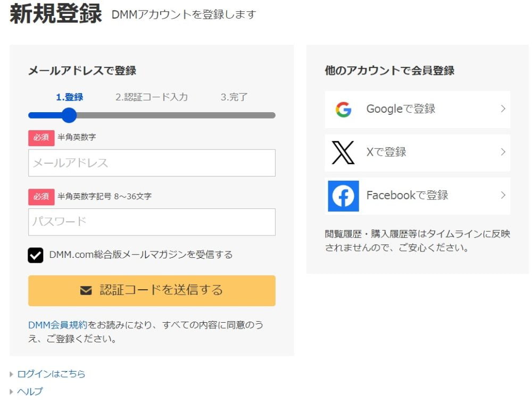Click the Google icon for registration
This screenshot has height=403, width=532.
click(344, 109)
